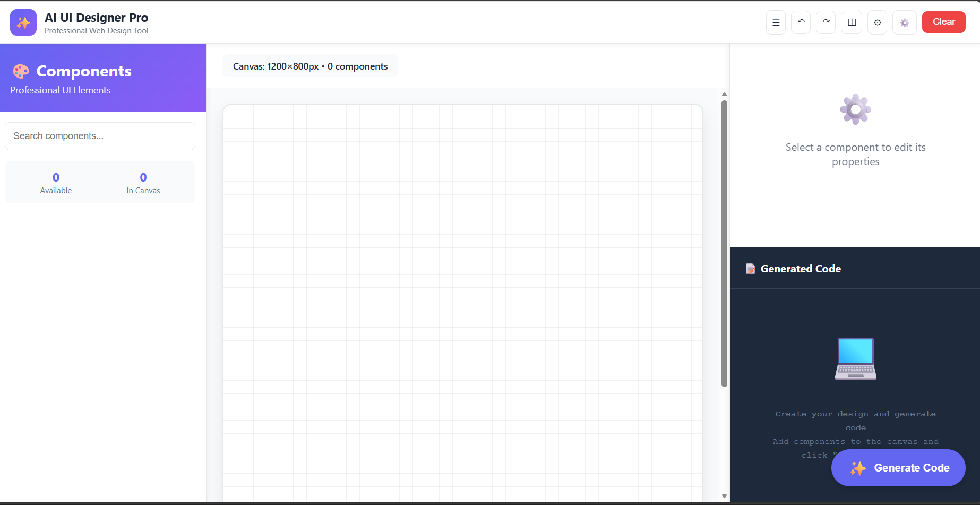Redo the last undone action
980x505 pixels.
click(826, 22)
